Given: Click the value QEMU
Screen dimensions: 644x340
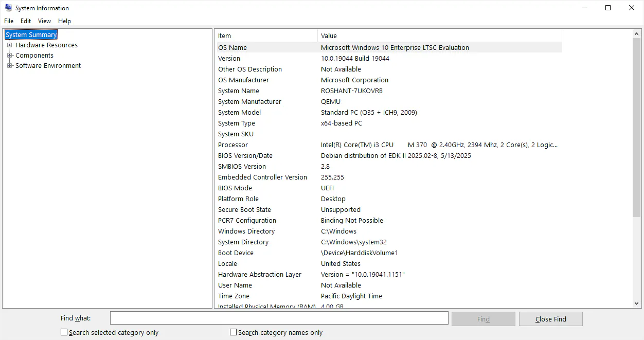Looking at the screenshot, I should 331,101.
